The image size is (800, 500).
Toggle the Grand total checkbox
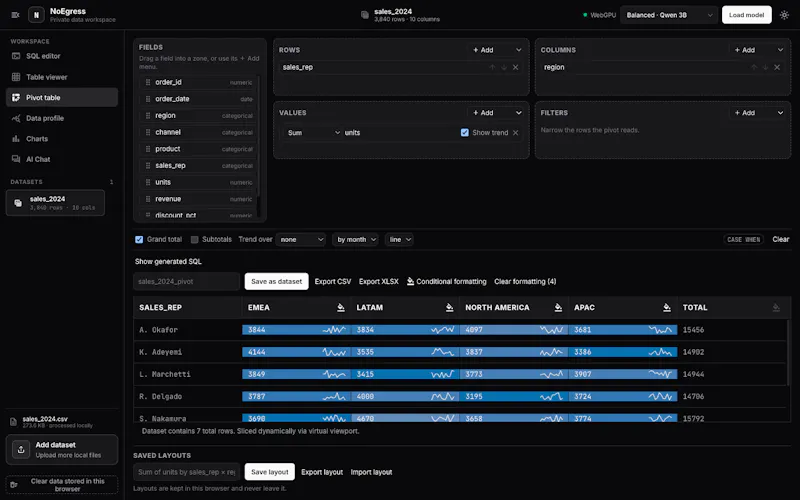coord(139,239)
